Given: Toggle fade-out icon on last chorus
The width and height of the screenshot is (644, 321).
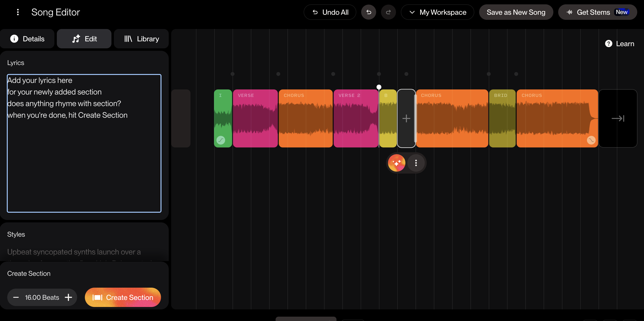Looking at the screenshot, I should coord(591,140).
